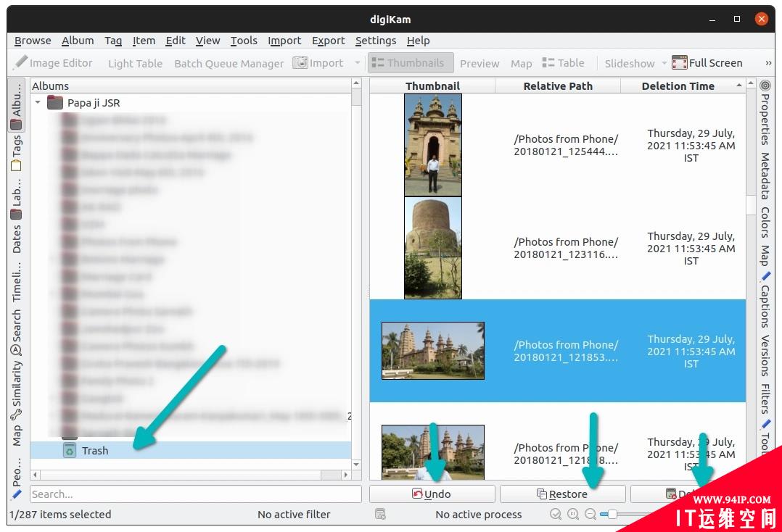The width and height of the screenshot is (782, 532).
Task: Switch to Map view in toolbar
Action: 521,63
